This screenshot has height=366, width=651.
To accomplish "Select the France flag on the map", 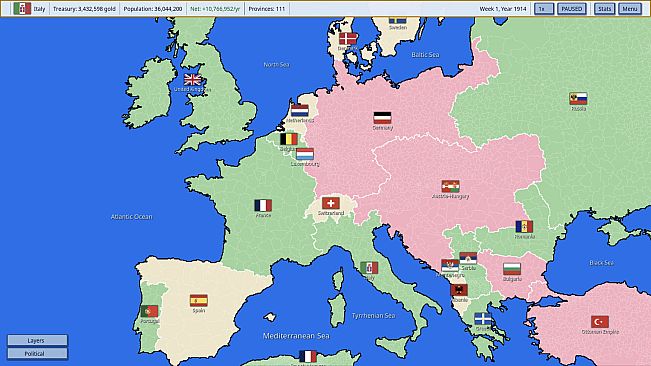I will [263, 205].
